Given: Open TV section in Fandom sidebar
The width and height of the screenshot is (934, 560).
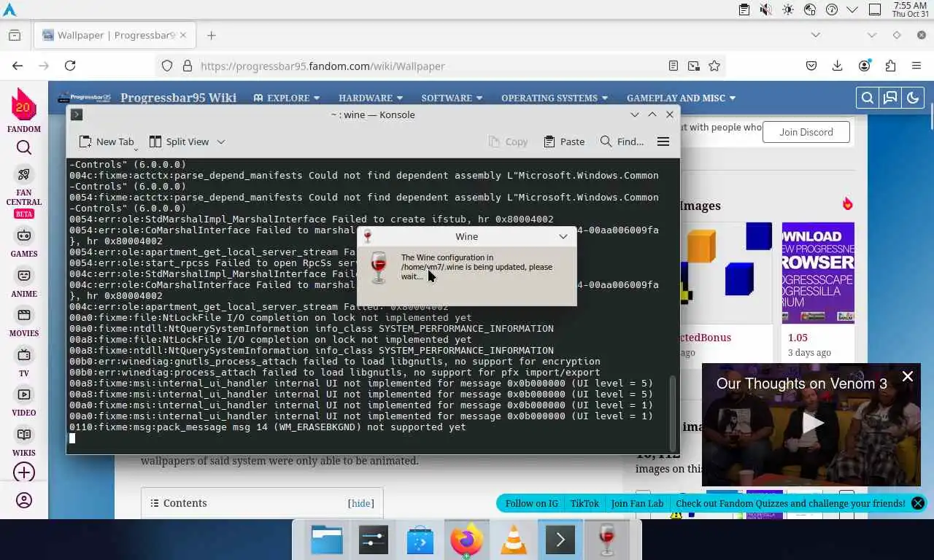Looking at the screenshot, I should coord(24,362).
